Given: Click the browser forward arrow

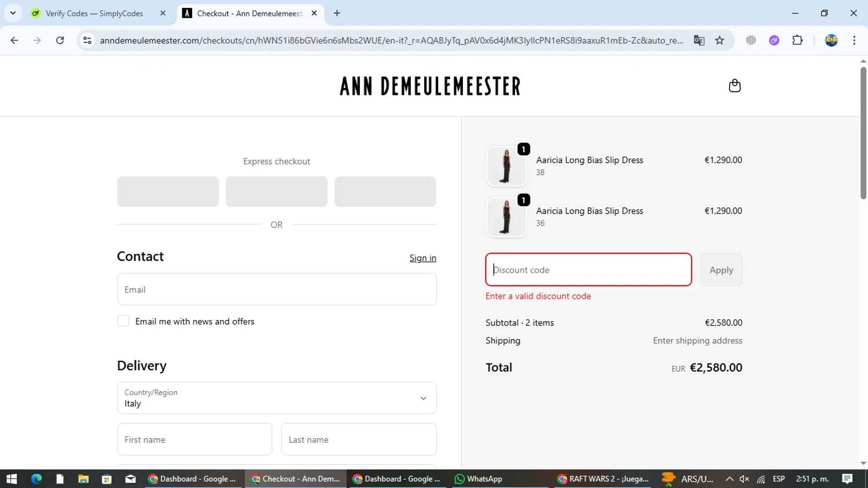Looking at the screenshot, I should coord(37,41).
